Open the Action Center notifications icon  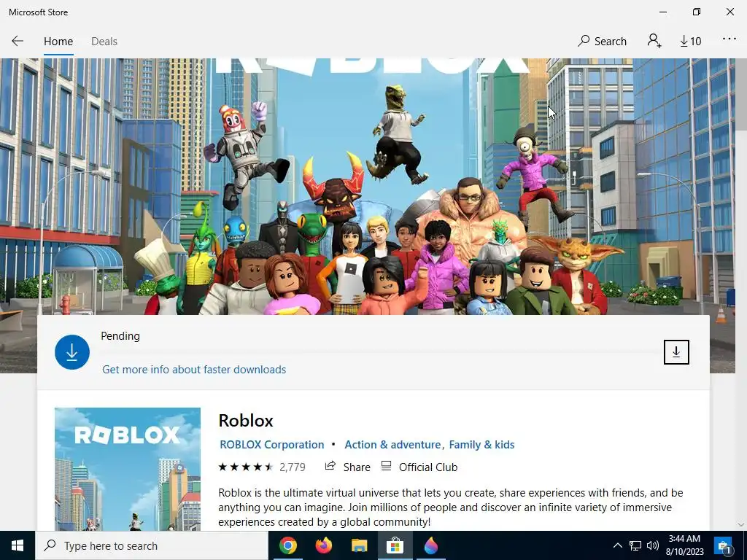[723, 545]
